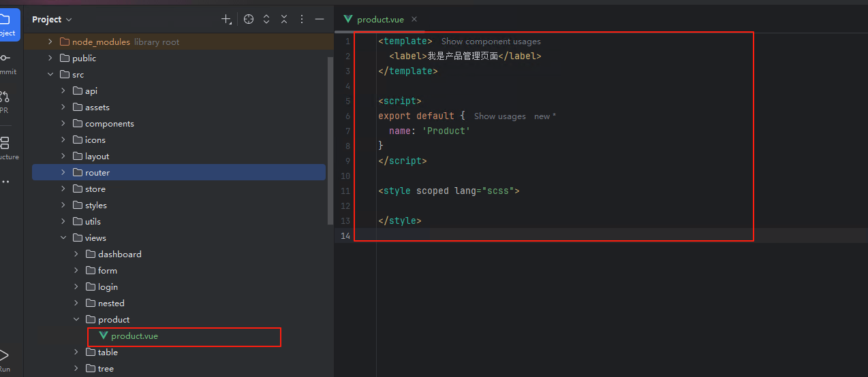
Task: Click Collapse All icon in project header
Action: click(x=284, y=20)
